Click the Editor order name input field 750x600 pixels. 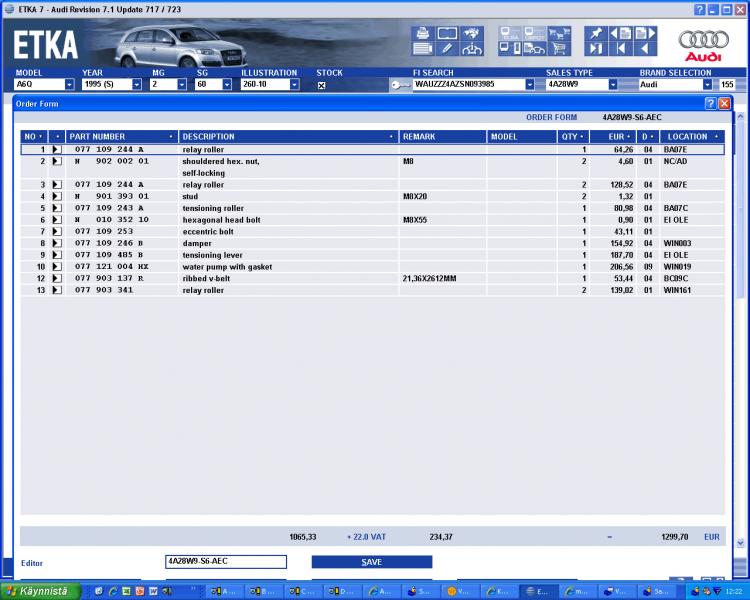click(x=225, y=562)
